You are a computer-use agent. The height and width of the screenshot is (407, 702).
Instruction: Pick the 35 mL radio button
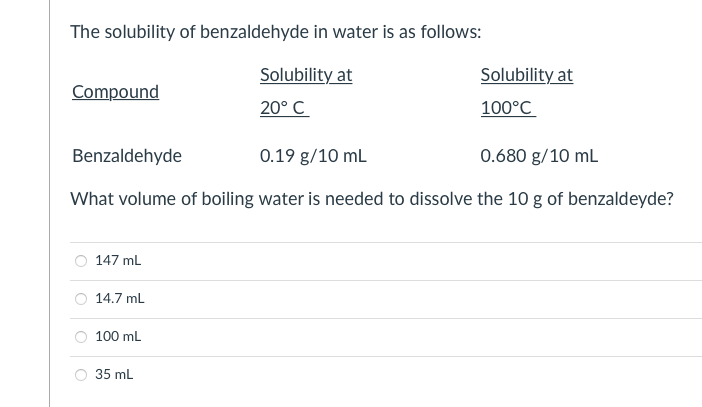pyautogui.click(x=81, y=375)
